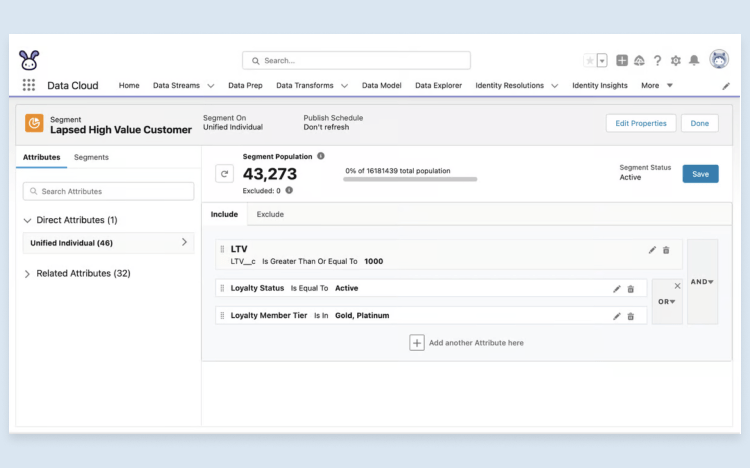Click the LTV rule drag handle
The image size is (750, 468).
click(222, 249)
